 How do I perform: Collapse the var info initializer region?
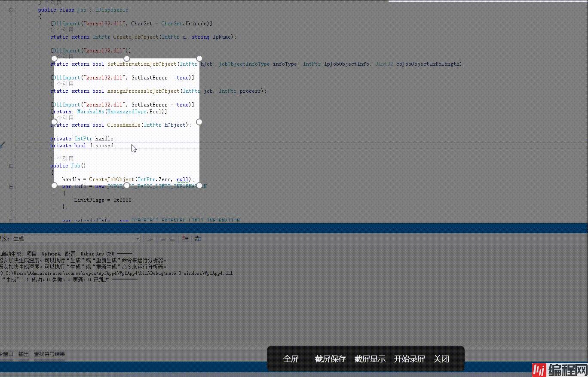click(12, 186)
